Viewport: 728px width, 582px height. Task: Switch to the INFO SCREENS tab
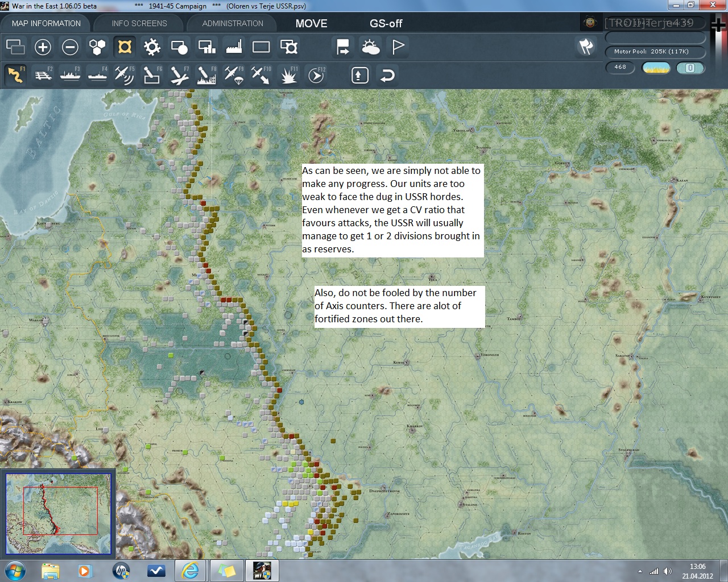(139, 23)
